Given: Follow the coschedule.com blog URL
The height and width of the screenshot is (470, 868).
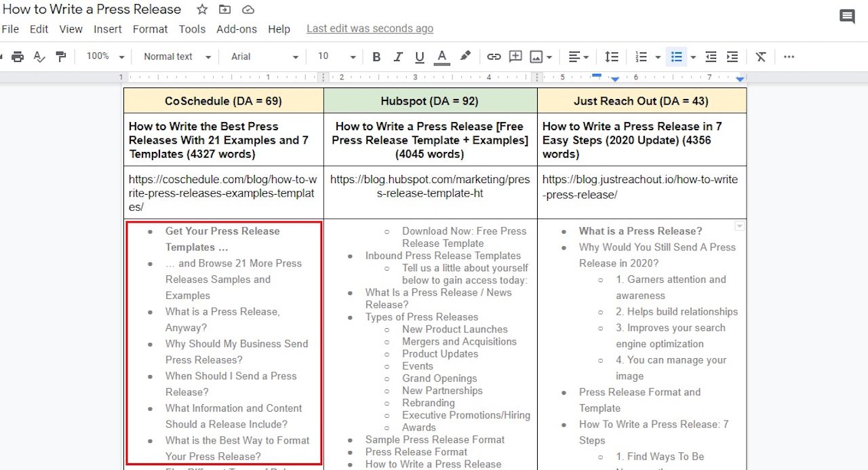Looking at the screenshot, I should click(x=222, y=193).
